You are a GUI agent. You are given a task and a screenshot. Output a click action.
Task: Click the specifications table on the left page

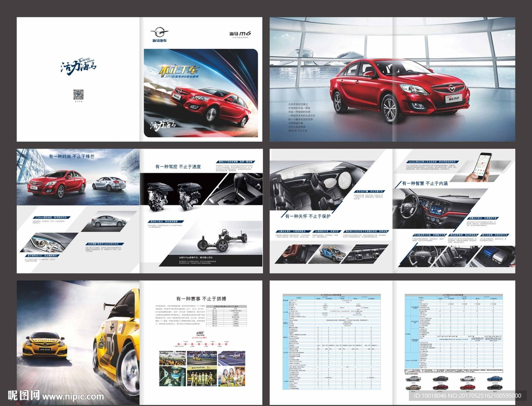pyautogui.click(x=331, y=342)
